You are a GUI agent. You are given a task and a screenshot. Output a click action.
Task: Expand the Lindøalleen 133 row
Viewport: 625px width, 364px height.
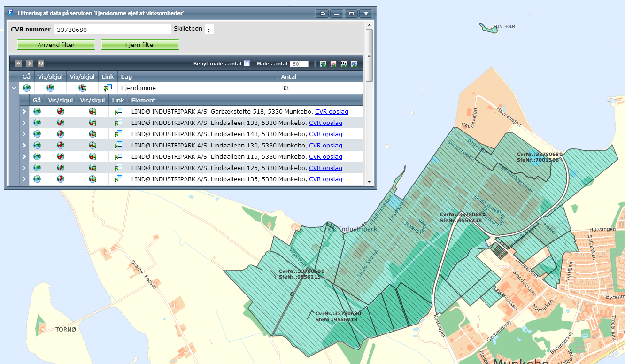24,123
